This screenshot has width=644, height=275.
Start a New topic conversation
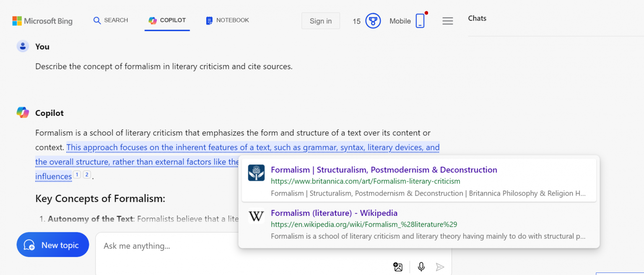[52, 245]
